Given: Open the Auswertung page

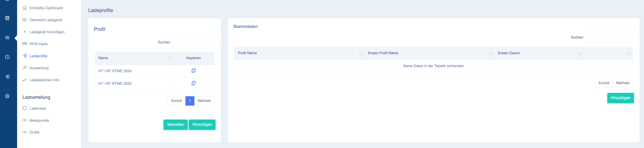Looking at the screenshot, I should click(x=39, y=68).
